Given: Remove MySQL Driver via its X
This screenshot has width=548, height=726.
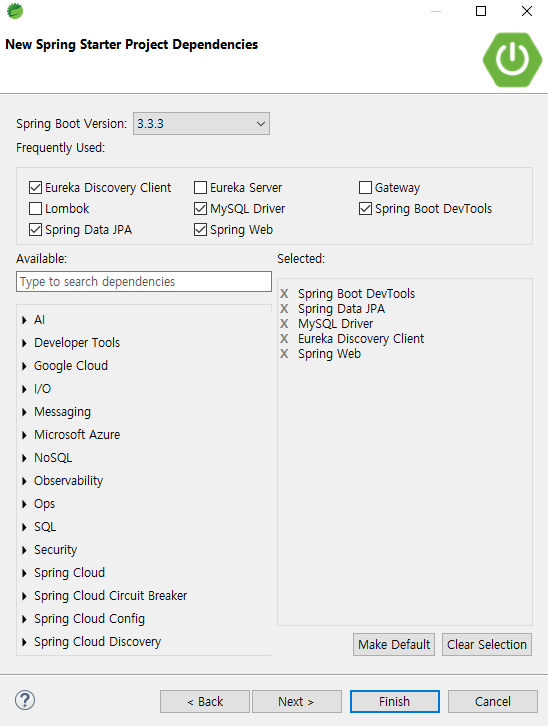Looking at the screenshot, I should (284, 324).
